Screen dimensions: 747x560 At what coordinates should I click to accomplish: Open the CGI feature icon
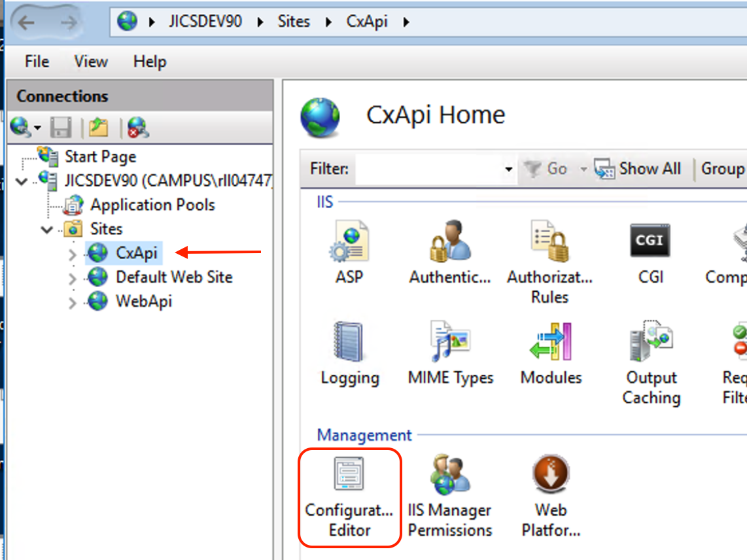650,253
